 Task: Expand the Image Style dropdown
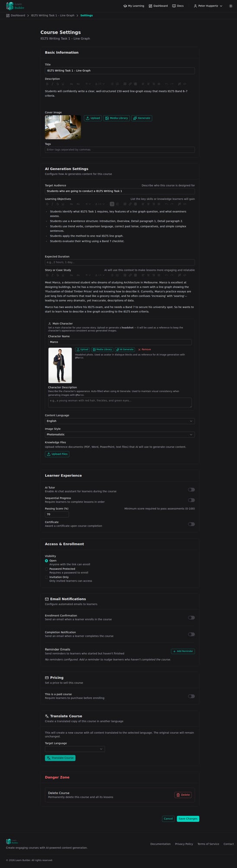pos(120,434)
